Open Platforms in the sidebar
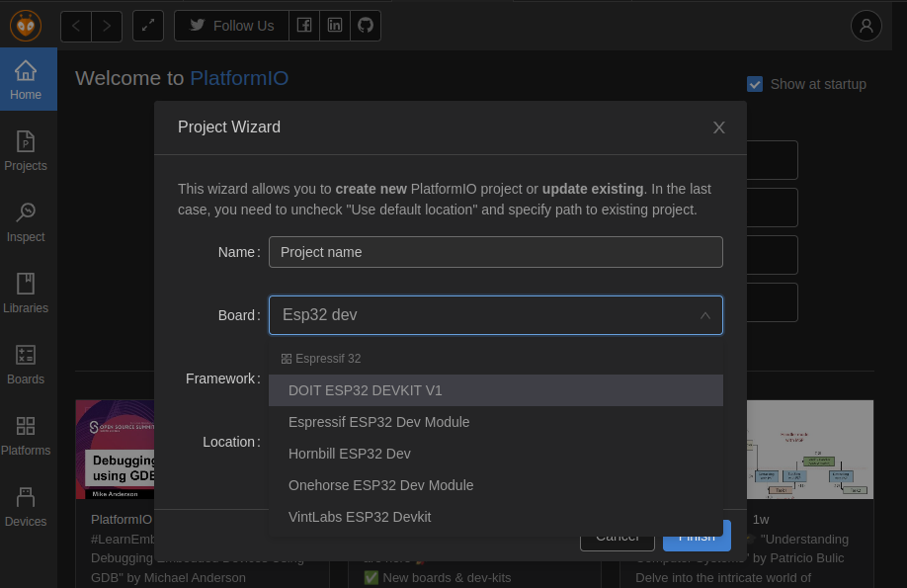This screenshot has height=588, width=907. (26, 435)
